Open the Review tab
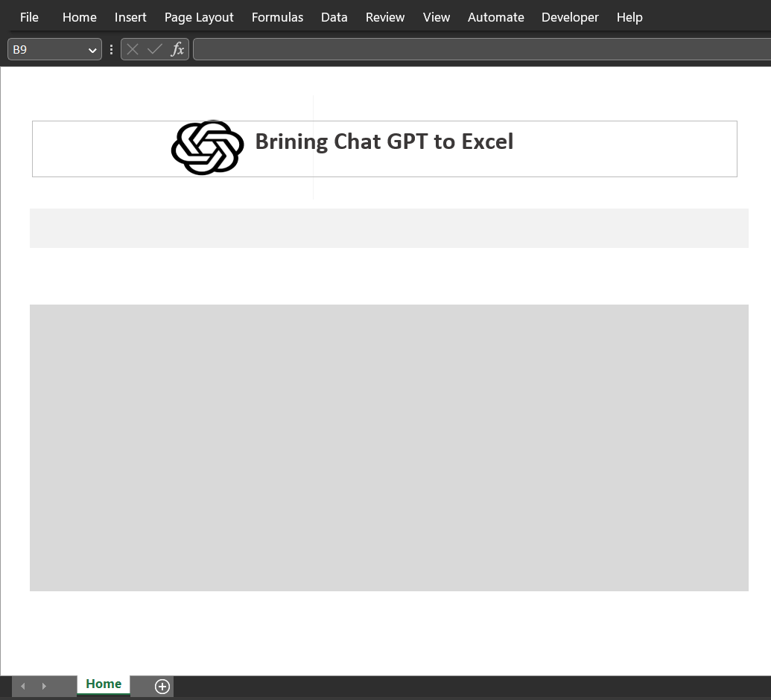771x700 pixels. (385, 17)
